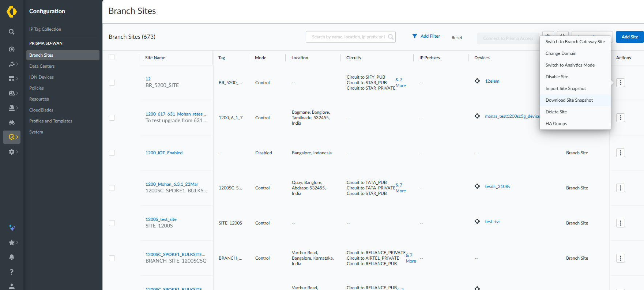Expand the gear settings section in left rail
The width and height of the screenshot is (644, 290).
pos(13,152)
